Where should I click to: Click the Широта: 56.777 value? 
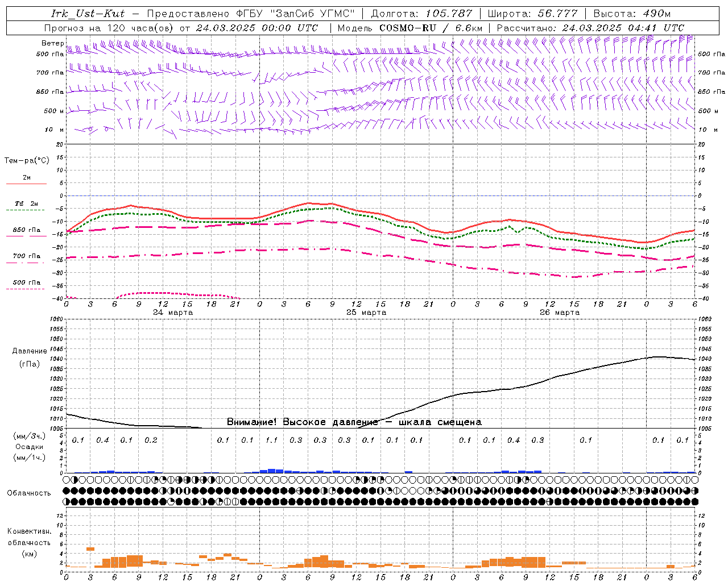[533, 14]
